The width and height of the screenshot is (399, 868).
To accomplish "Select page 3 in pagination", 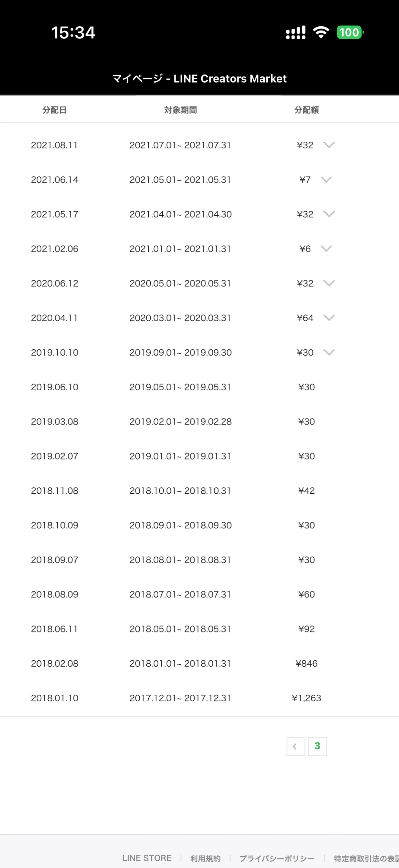I will pyautogui.click(x=317, y=746).
